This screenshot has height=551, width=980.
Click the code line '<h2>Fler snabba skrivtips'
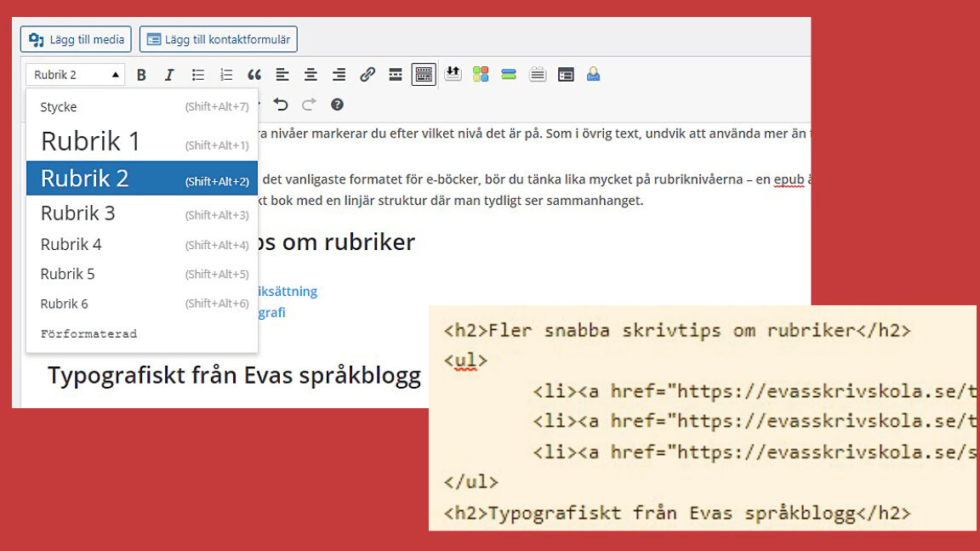[677, 331]
